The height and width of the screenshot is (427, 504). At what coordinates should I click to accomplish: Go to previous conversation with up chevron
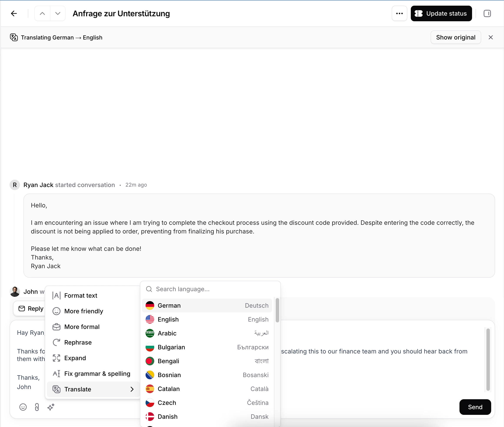(x=42, y=13)
